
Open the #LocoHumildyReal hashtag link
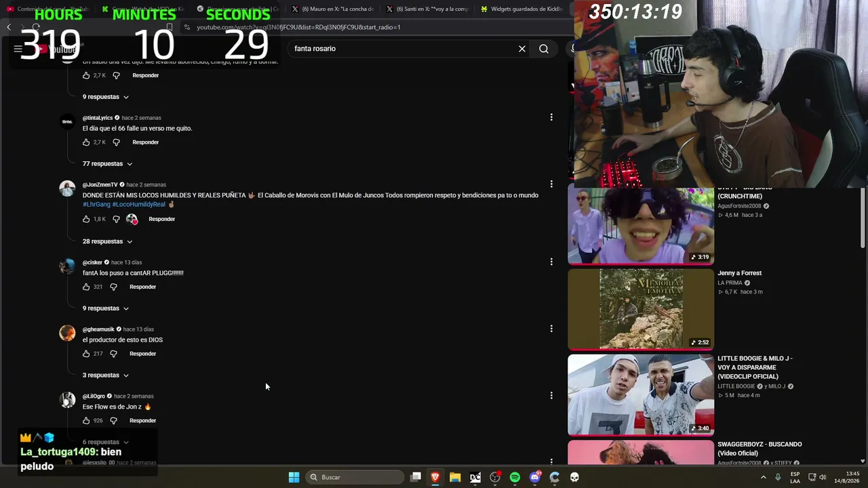pyautogui.click(x=138, y=204)
